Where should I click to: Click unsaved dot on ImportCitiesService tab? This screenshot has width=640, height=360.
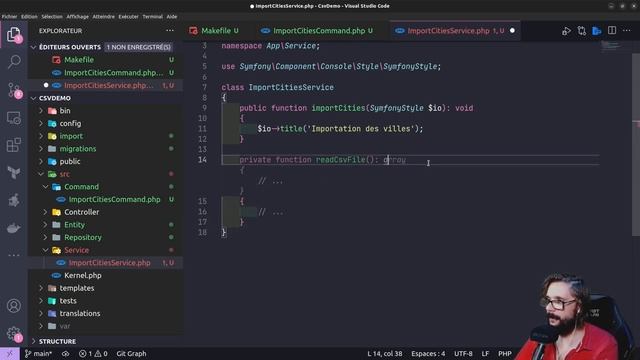point(512,31)
